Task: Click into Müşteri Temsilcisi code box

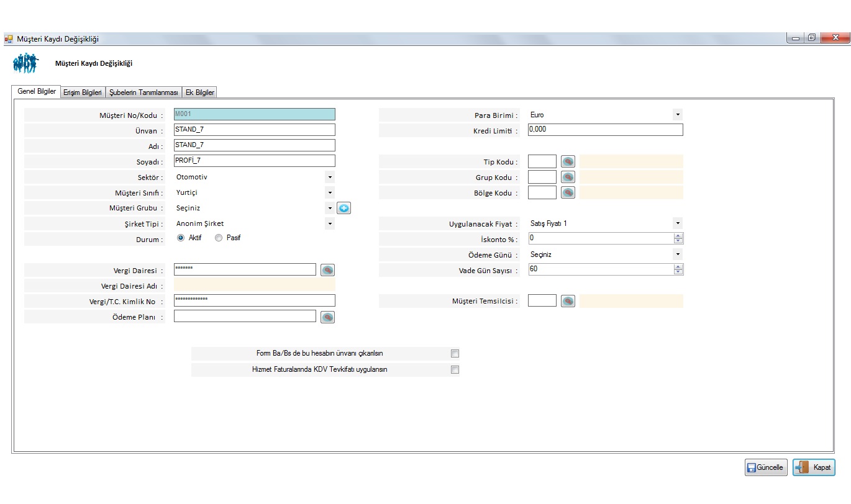Action: tap(542, 300)
